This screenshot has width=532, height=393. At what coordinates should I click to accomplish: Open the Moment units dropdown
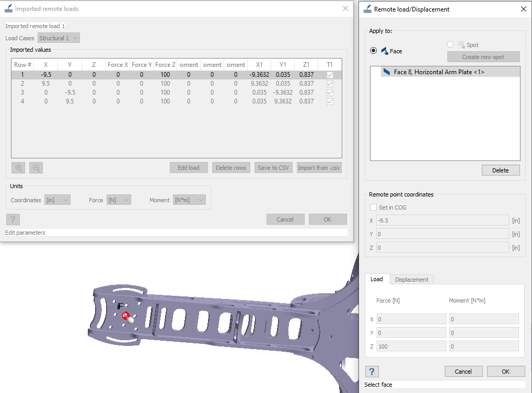tap(189, 200)
